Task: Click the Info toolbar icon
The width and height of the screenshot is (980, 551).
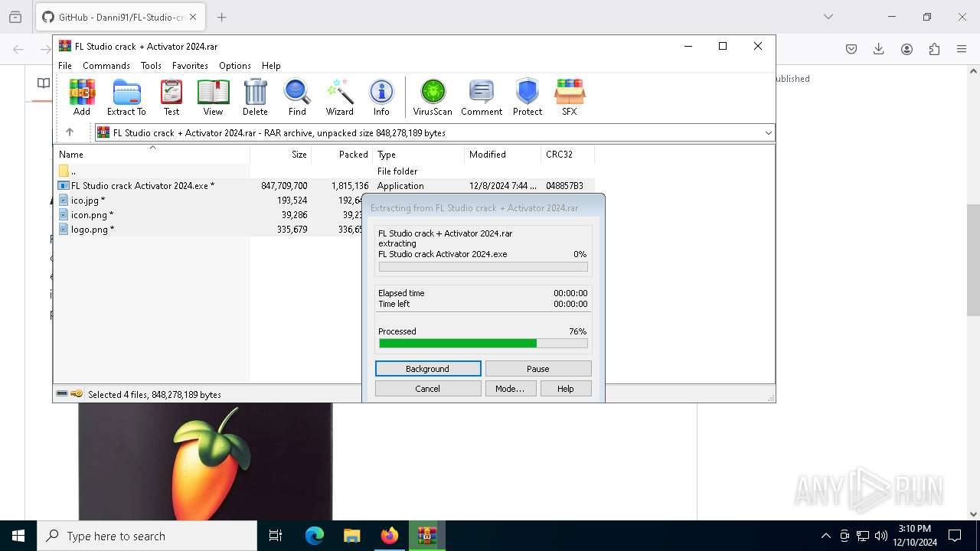Action: 381,97
